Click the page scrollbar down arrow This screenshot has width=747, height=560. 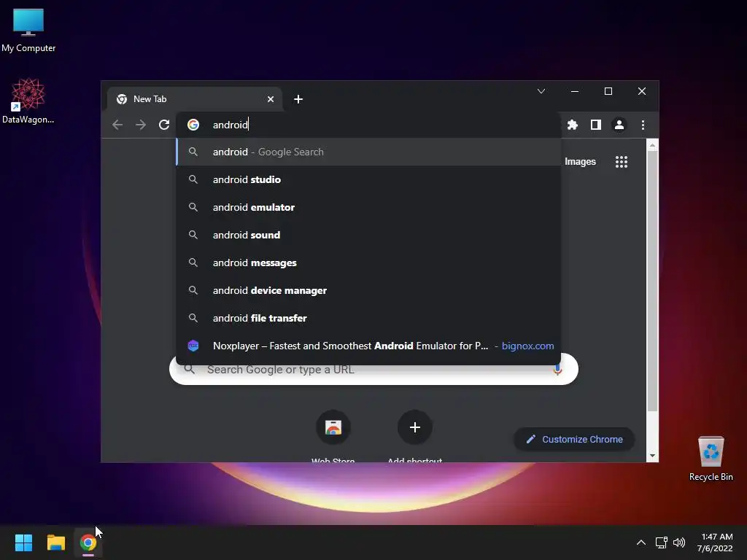pos(652,456)
